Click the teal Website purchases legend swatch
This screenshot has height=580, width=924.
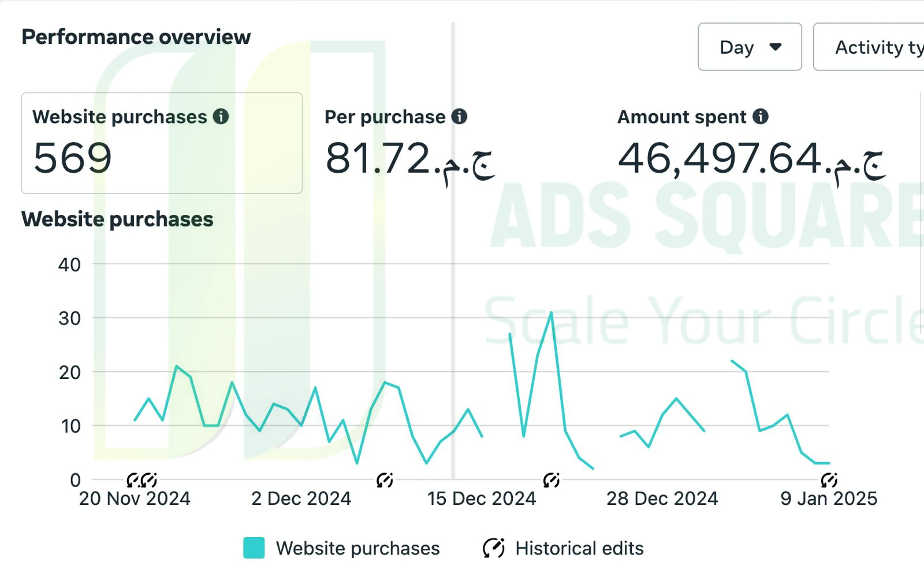tap(254, 548)
